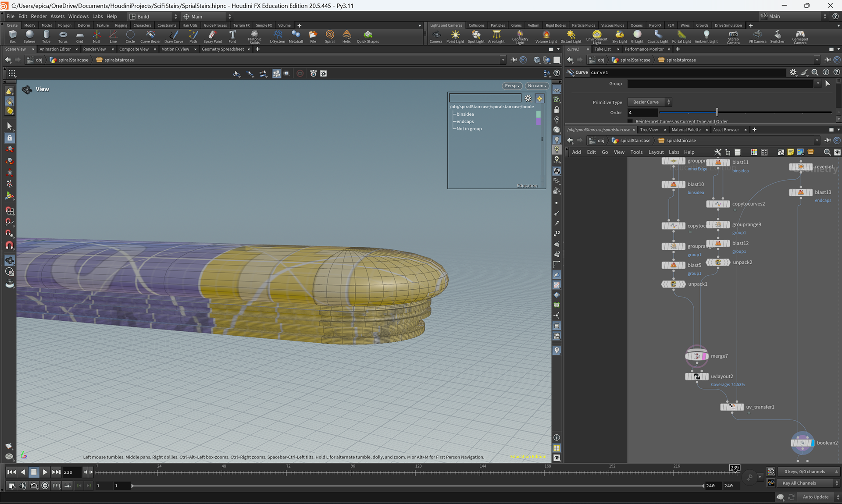Toggle pin on Curve parameter pane
Viewport: 842px width, 504px height.
click(x=828, y=60)
